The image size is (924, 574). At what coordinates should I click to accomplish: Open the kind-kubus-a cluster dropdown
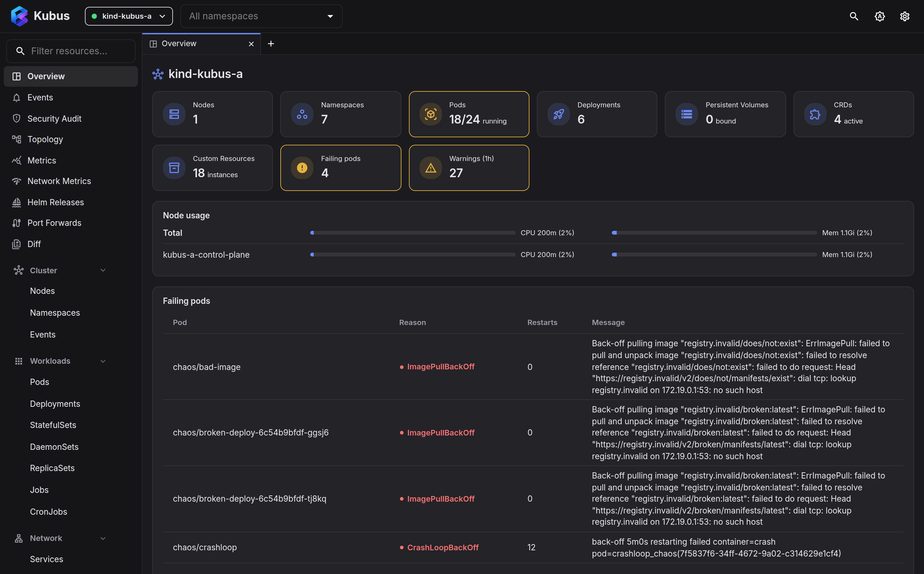pyautogui.click(x=129, y=16)
